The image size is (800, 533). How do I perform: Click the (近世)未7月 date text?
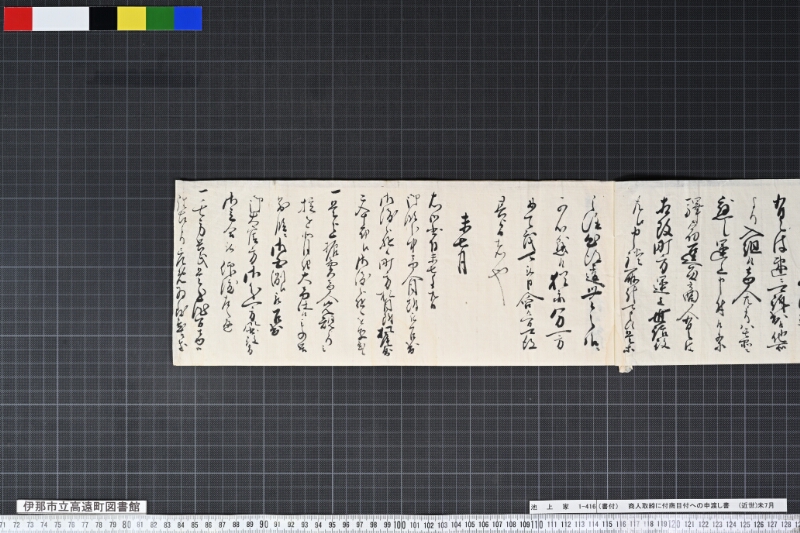757,506
